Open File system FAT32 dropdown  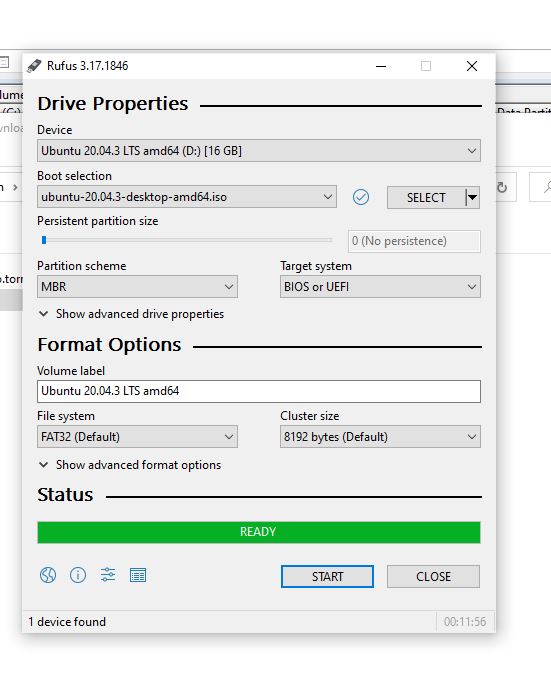click(137, 437)
